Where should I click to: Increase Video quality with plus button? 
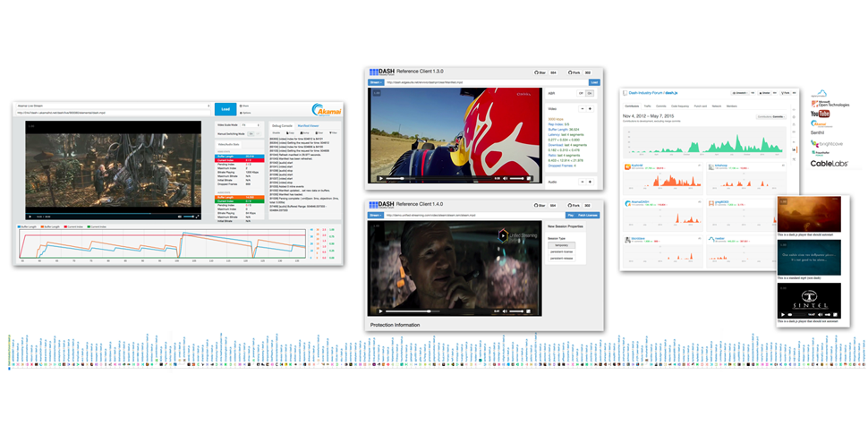[x=590, y=109]
